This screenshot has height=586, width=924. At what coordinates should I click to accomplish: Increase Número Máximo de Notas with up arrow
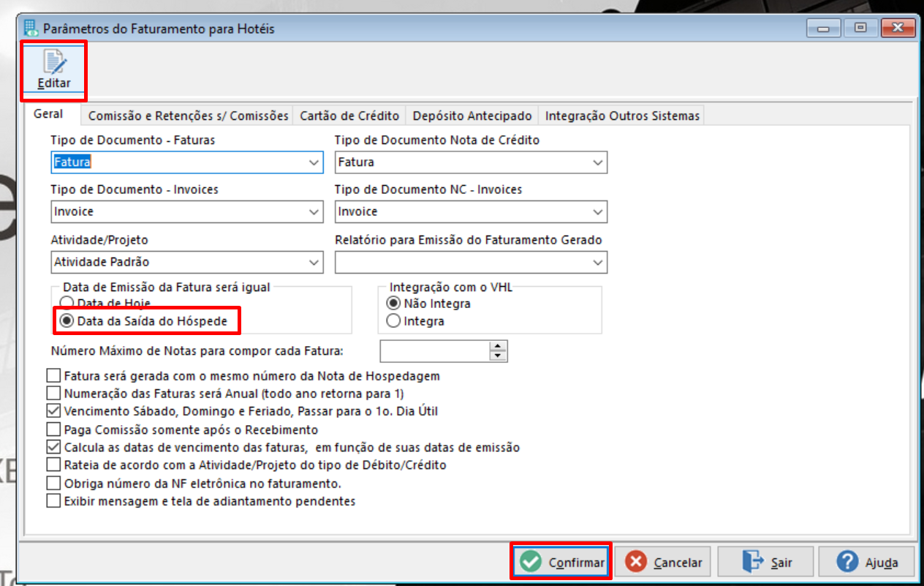tap(499, 347)
